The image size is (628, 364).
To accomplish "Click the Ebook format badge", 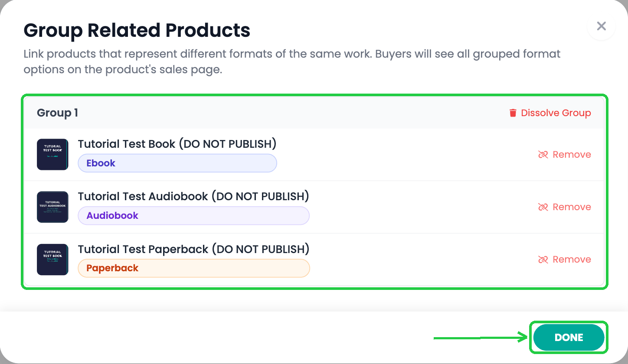I will pyautogui.click(x=177, y=163).
